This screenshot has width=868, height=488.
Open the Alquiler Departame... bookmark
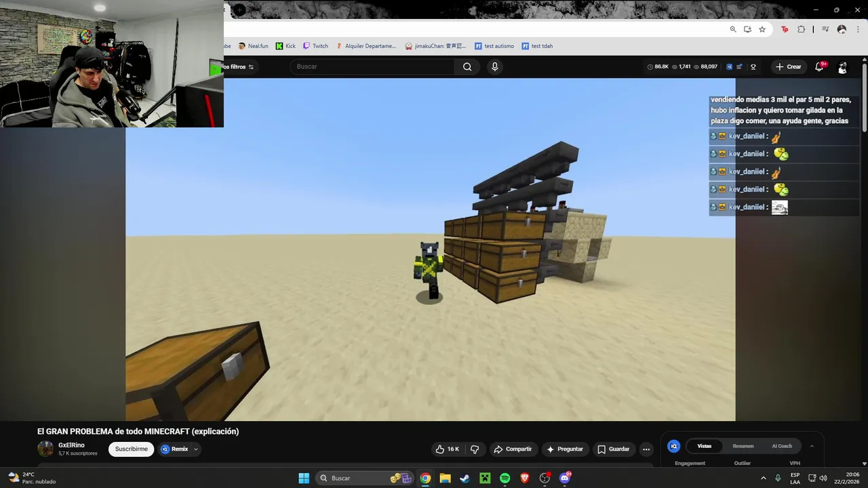click(366, 46)
